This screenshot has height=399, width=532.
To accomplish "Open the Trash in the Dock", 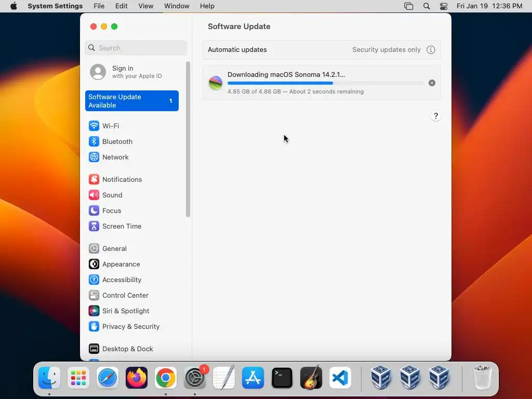I will tap(483, 378).
